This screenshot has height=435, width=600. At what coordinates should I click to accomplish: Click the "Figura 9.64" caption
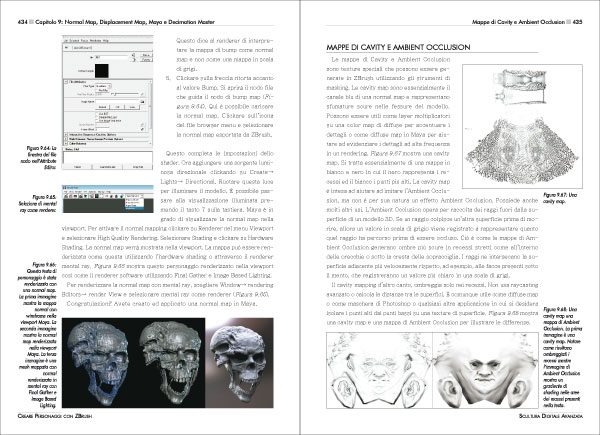click(x=38, y=157)
